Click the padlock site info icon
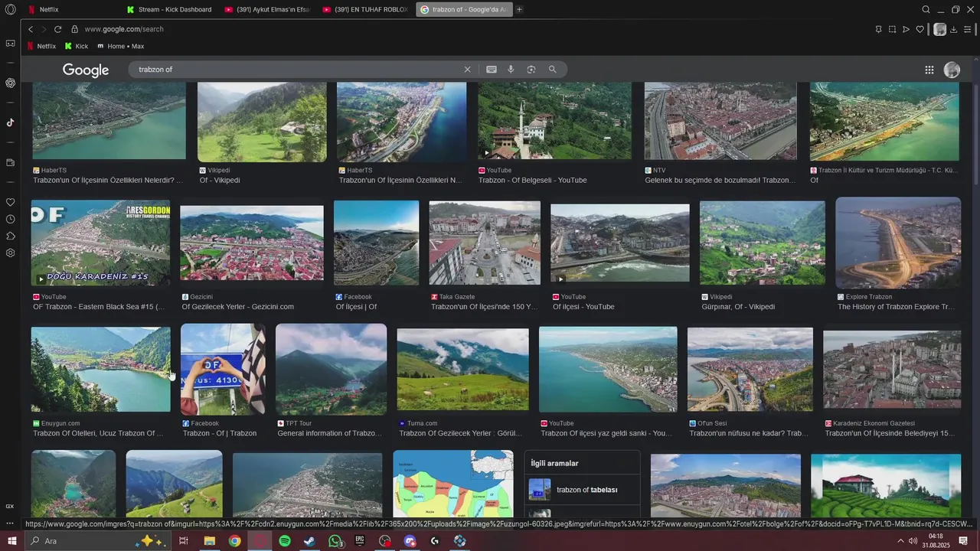The width and height of the screenshot is (980, 551). [74, 29]
